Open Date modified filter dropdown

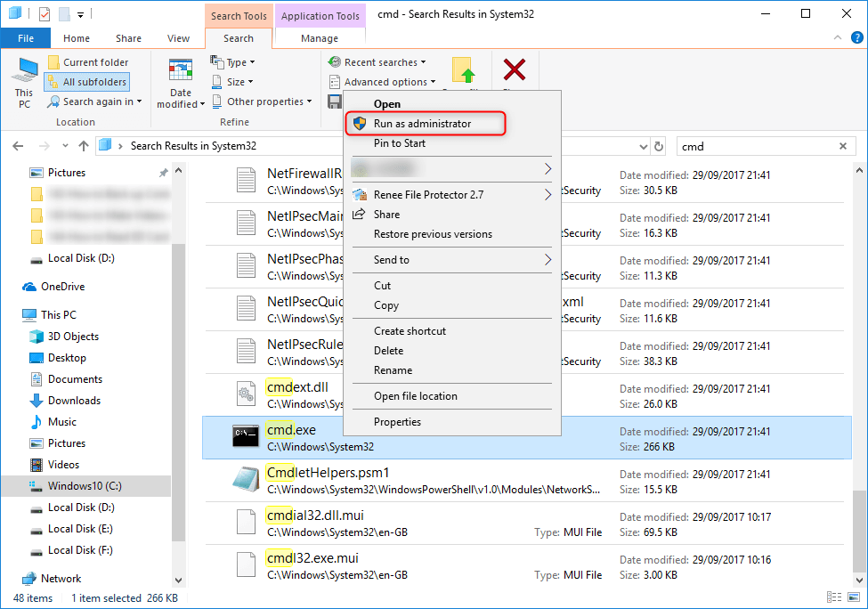point(181,83)
